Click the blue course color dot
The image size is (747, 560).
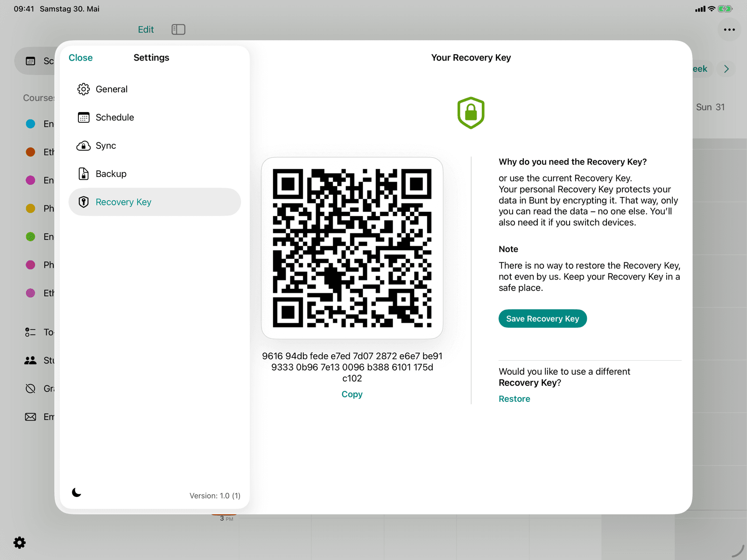pyautogui.click(x=30, y=124)
